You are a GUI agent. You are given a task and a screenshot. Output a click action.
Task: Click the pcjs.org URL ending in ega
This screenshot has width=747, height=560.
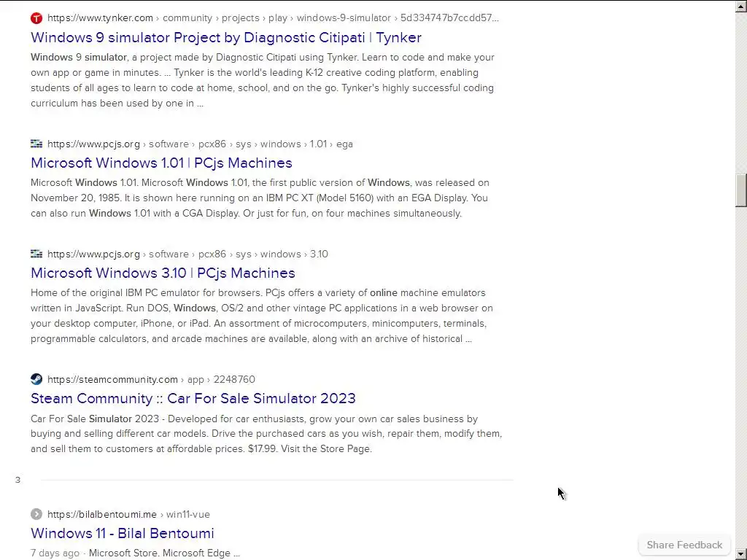coord(200,144)
